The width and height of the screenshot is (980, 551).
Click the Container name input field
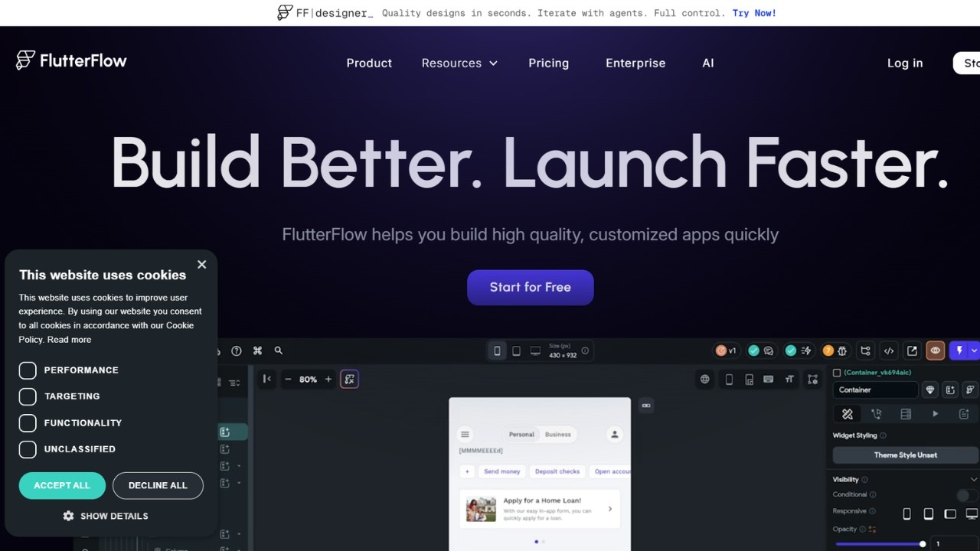[875, 390]
